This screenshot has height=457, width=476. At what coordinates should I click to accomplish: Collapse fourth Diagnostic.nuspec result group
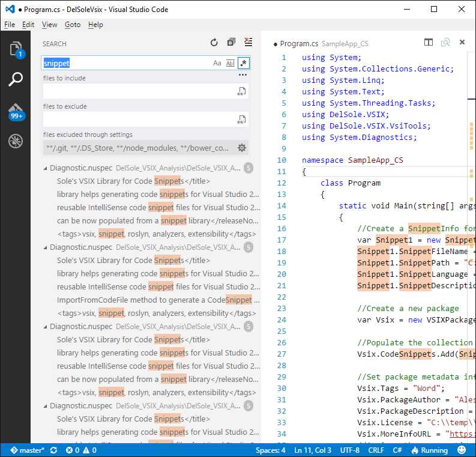click(x=45, y=406)
